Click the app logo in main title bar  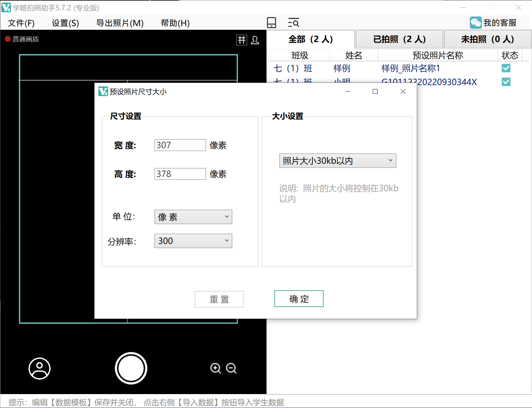point(6,7)
